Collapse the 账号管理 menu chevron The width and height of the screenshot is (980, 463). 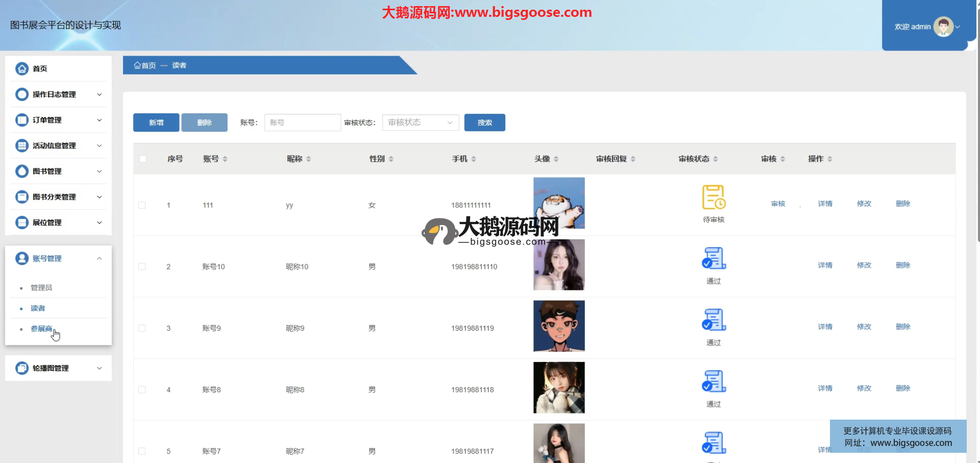click(100, 258)
